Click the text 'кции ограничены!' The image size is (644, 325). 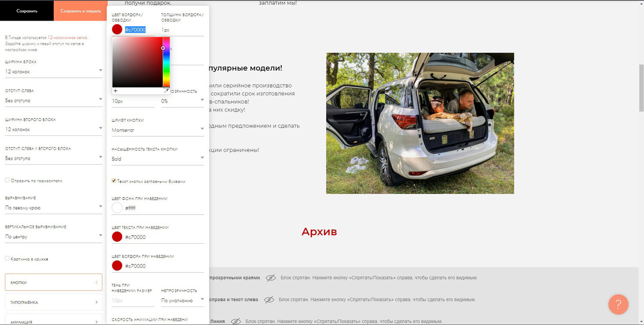point(234,150)
